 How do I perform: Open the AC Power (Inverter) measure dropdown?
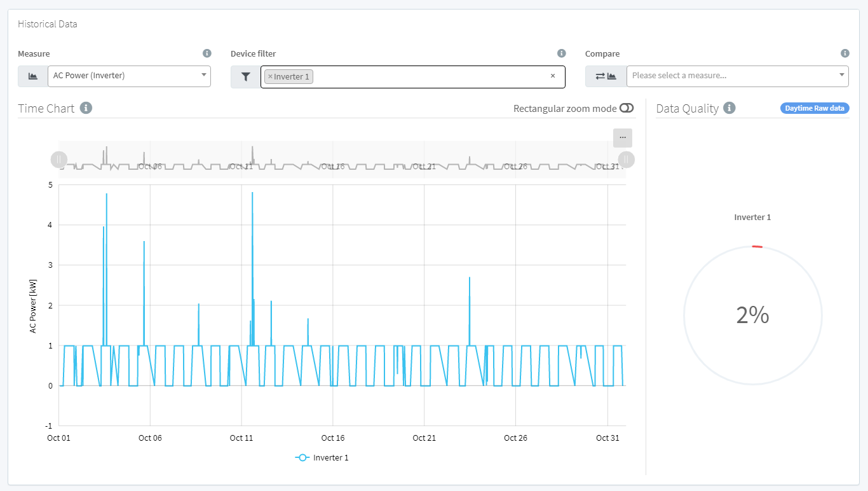[129, 76]
